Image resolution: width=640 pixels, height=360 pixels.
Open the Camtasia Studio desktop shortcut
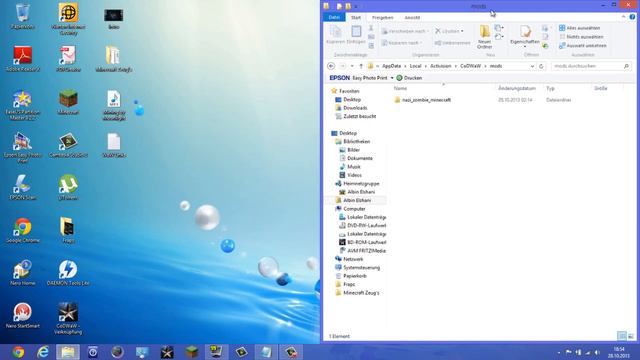[68, 145]
